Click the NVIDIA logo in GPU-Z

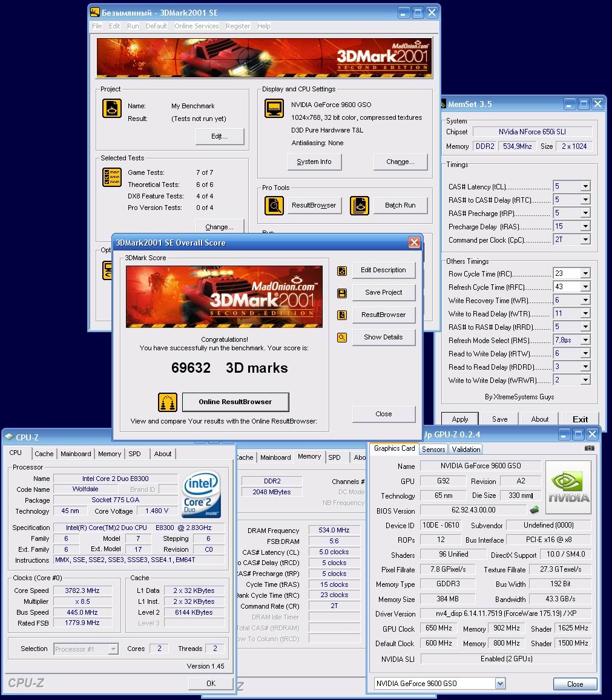click(568, 488)
